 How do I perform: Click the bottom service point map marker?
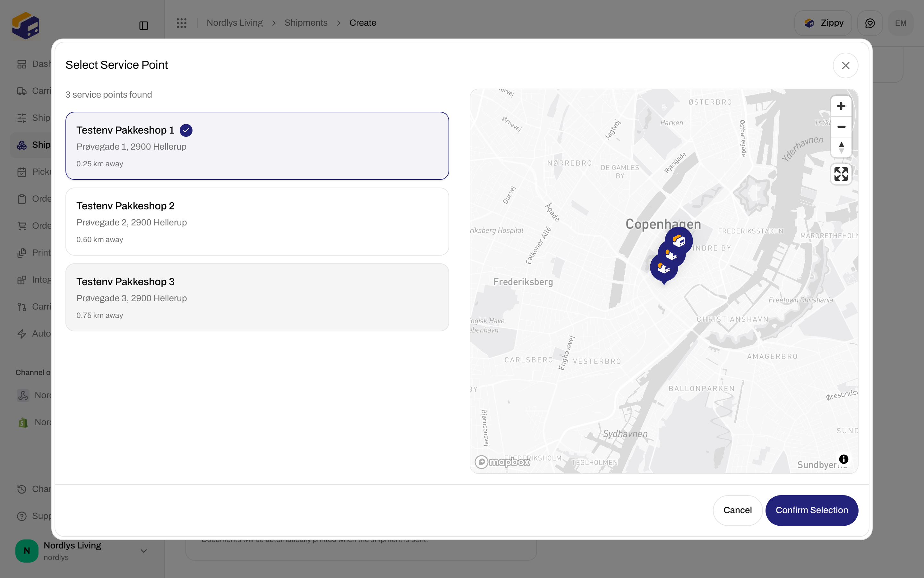663,269
